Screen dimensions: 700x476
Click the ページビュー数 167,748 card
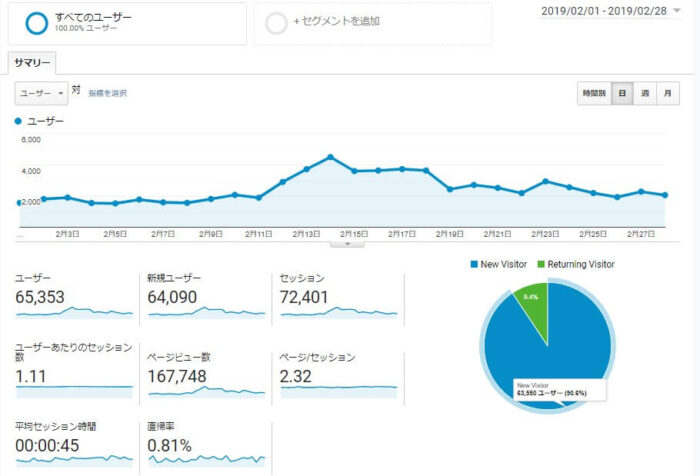pos(206,374)
